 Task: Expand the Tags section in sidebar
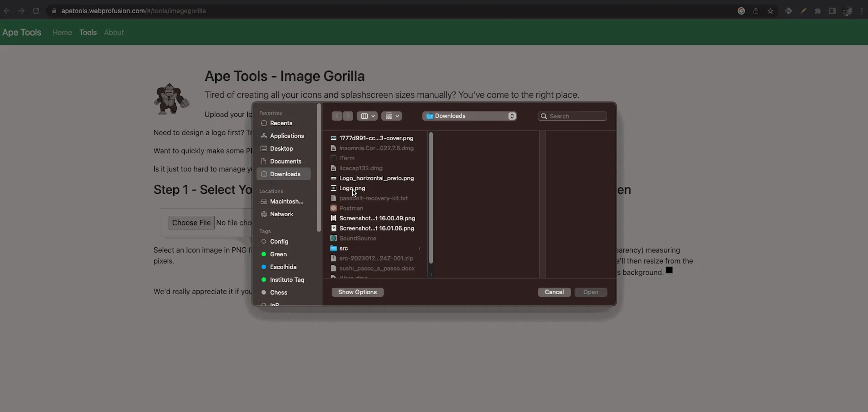(265, 231)
